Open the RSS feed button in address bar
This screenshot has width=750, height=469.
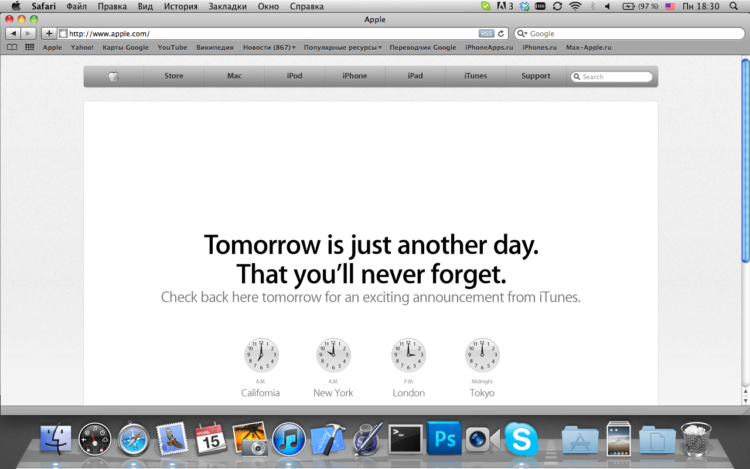pos(486,33)
